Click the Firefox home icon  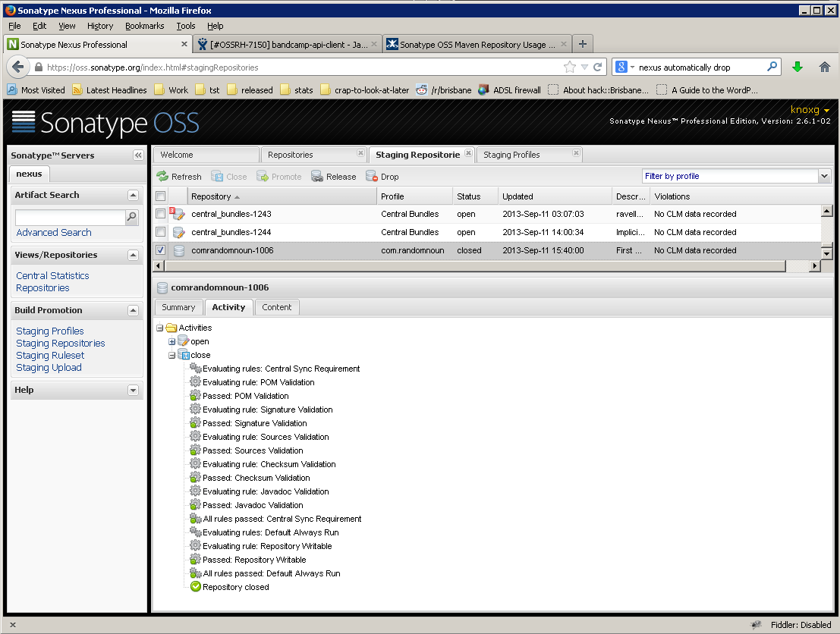[825, 67]
